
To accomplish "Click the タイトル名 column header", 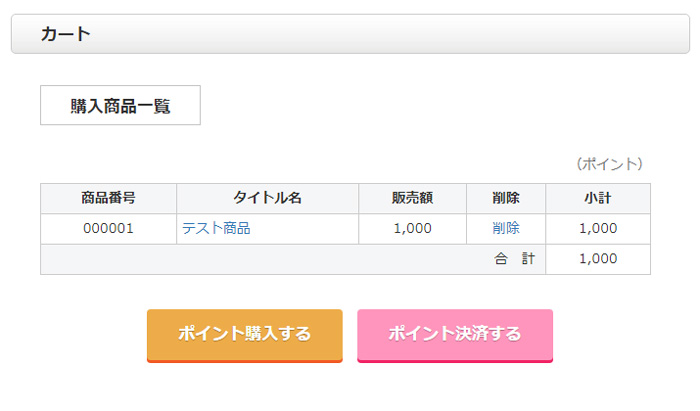I will (x=267, y=198).
